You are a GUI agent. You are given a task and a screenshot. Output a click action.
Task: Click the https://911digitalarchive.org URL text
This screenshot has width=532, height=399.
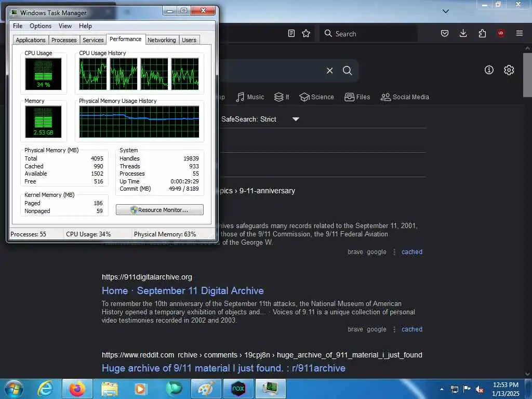tap(147, 277)
